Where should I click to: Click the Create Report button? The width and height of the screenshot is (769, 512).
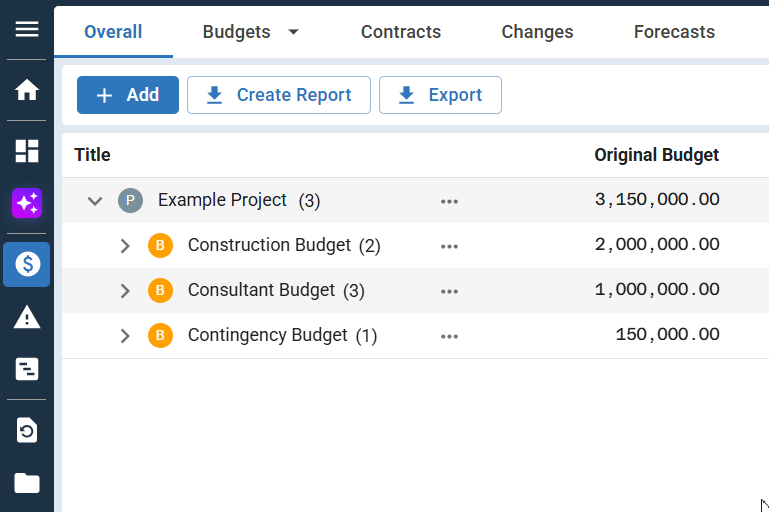point(278,95)
